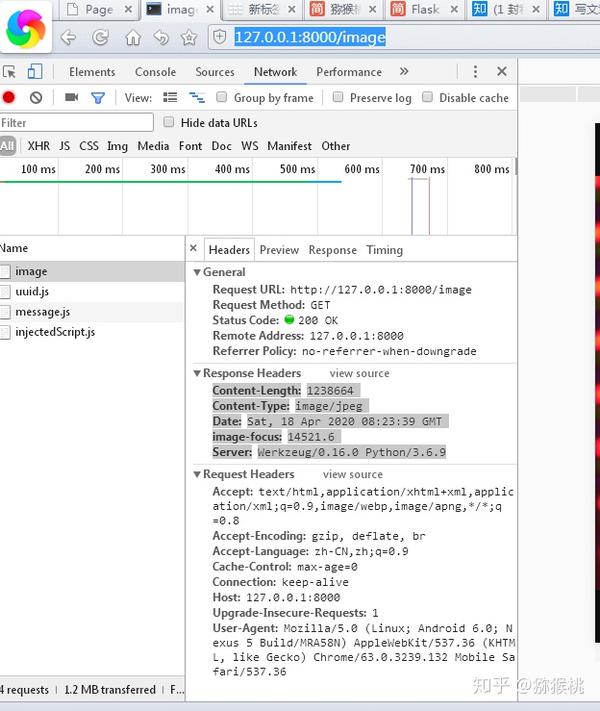Check Hide data URLs option

(168, 122)
